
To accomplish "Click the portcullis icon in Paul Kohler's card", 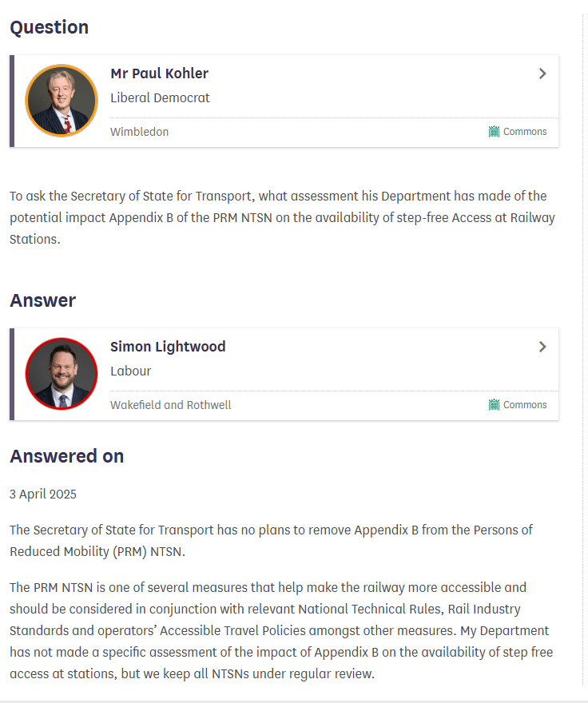I will [494, 132].
